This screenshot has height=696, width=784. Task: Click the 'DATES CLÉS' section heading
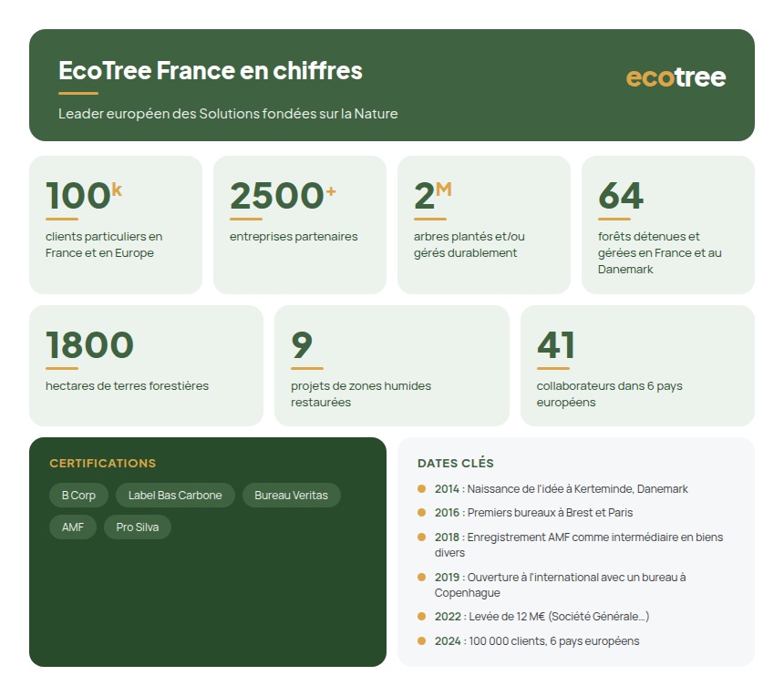tap(456, 463)
